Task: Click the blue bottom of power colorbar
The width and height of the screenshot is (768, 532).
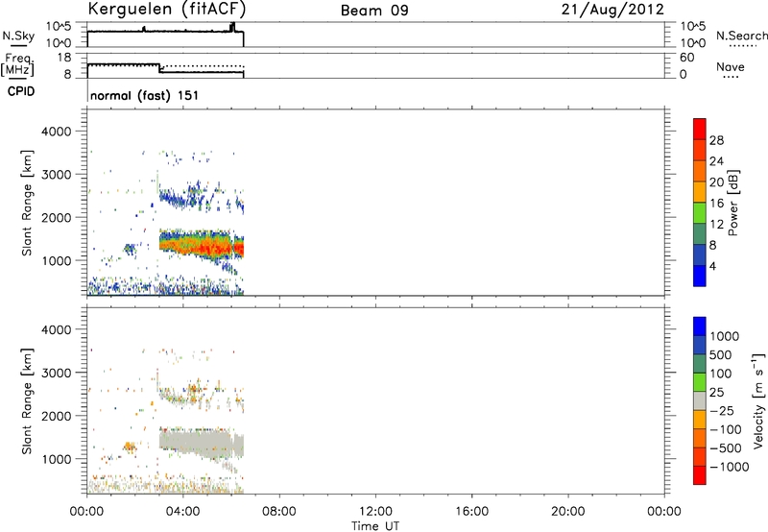Action: point(700,276)
